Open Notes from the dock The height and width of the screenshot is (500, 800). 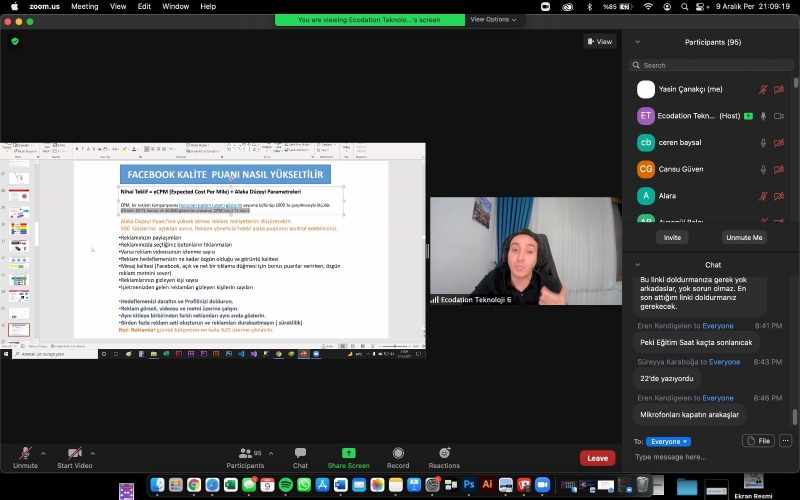tap(396, 484)
